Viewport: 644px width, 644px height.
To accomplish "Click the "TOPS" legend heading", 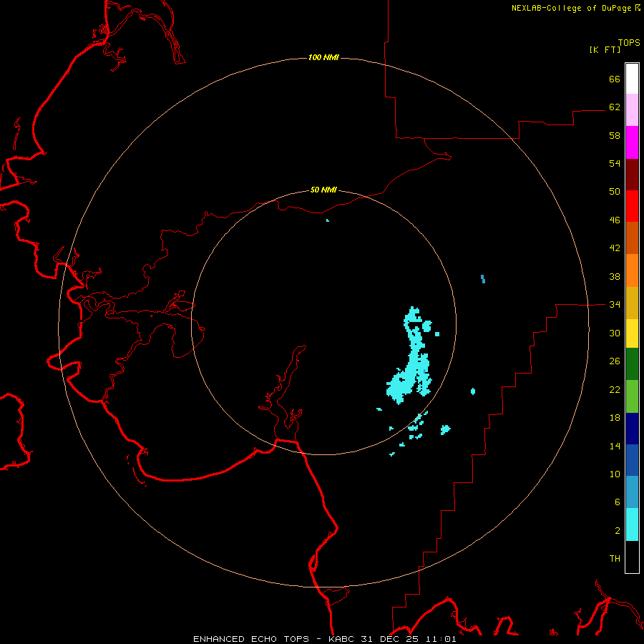I will pos(629,42).
